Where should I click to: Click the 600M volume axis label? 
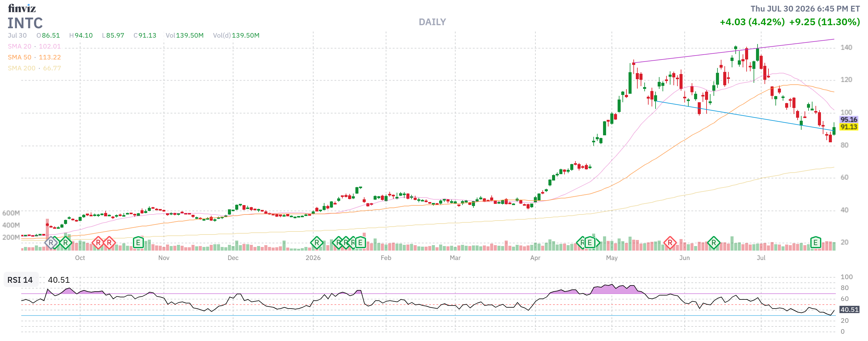[x=11, y=213]
